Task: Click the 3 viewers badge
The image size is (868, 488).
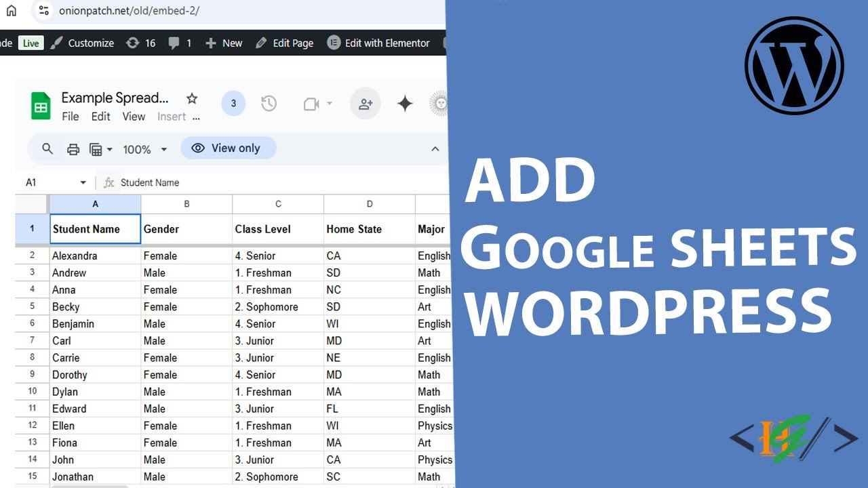Action: [x=233, y=104]
